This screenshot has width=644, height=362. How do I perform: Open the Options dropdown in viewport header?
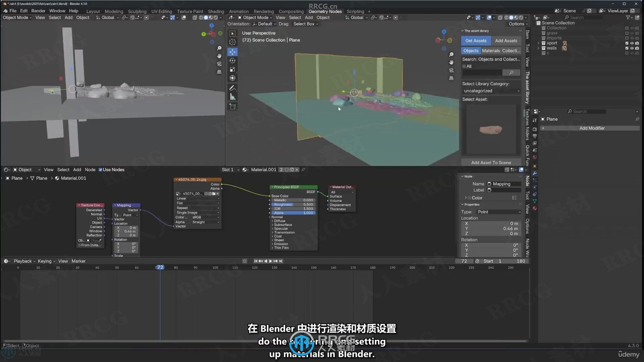coord(518,24)
